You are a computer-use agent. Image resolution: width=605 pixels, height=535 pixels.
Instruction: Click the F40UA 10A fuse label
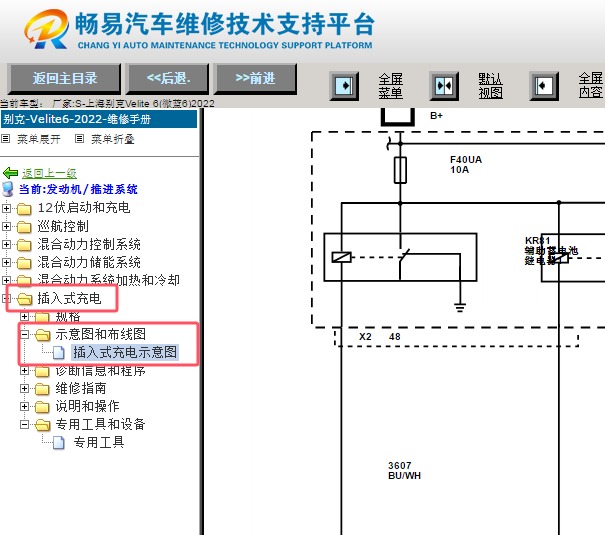[466, 165]
